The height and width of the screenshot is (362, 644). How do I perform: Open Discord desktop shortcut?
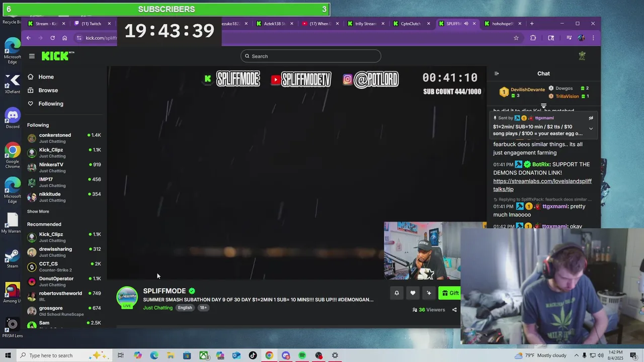[x=13, y=119]
